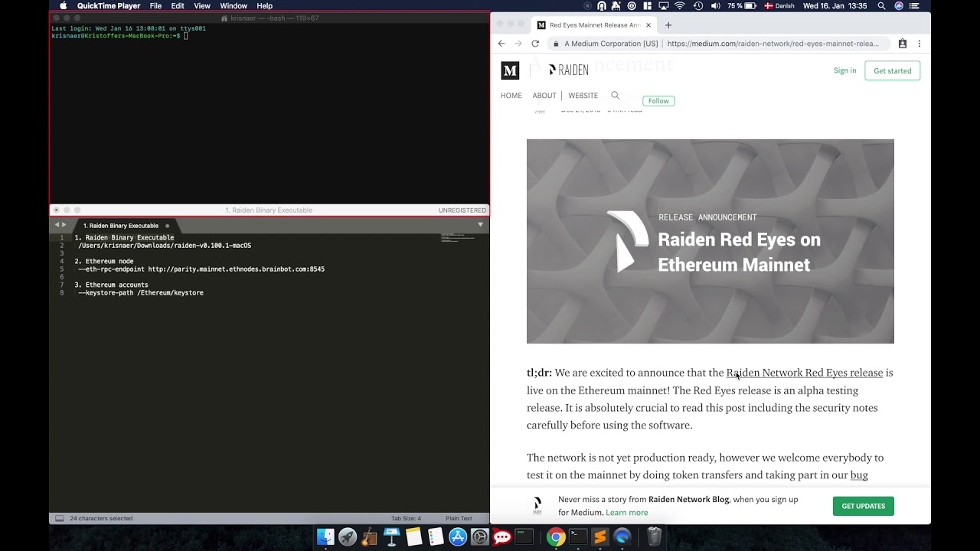Open the Plain Text syntax selector
The image size is (980, 551).
click(459, 518)
